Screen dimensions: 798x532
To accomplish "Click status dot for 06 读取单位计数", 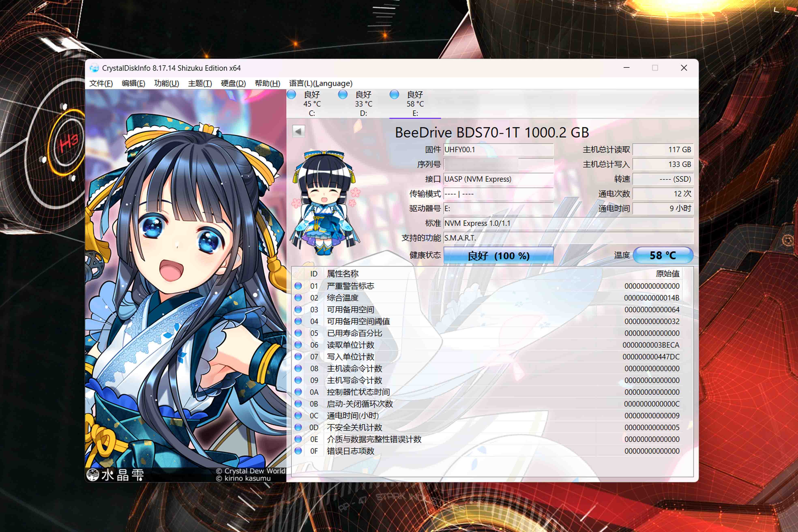I will pyautogui.click(x=298, y=345).
